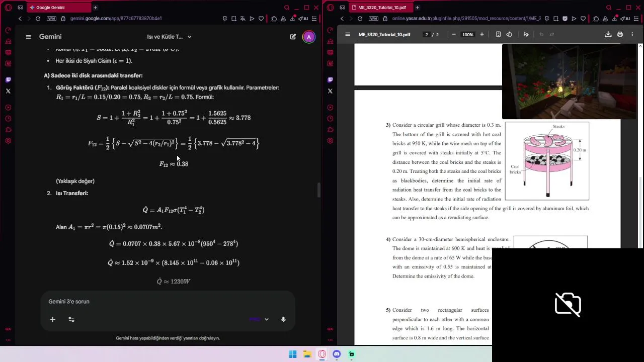Viewport: 644px width, 362px height.
Task: Open the PDF viewer sidebar menu
Action: (x=348, y=35)
